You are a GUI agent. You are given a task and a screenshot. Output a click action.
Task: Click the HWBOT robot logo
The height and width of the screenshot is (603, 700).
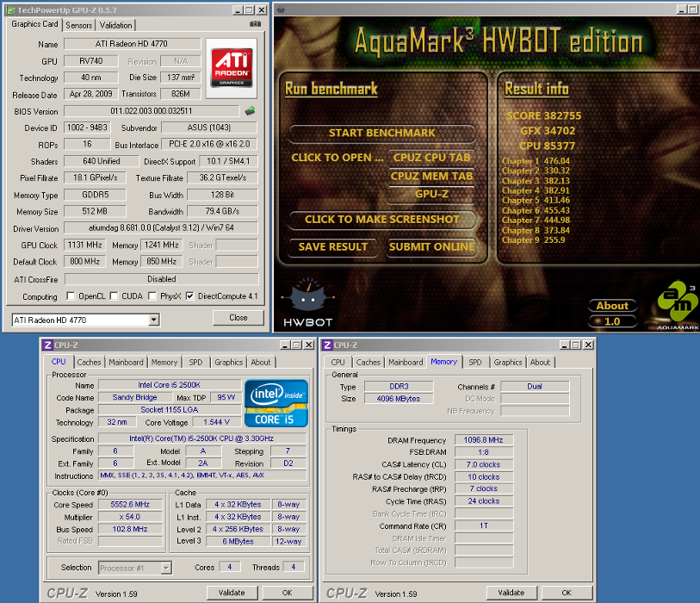[307, 302]
